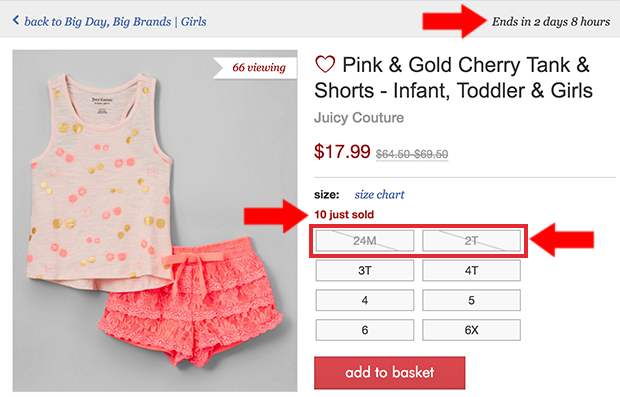Image resolution: width=620 pixels, height=397 pixels.
Task: Click the Ends in 2 days timer text
Action: 551,22
